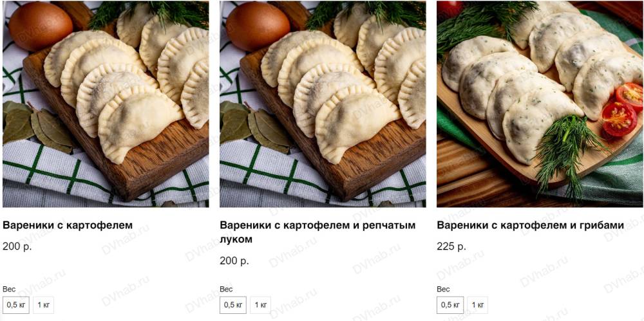Click the 200 р. price under Вареники с картофелем
This screenshot has width=644, height=321.
pos(17,246)
